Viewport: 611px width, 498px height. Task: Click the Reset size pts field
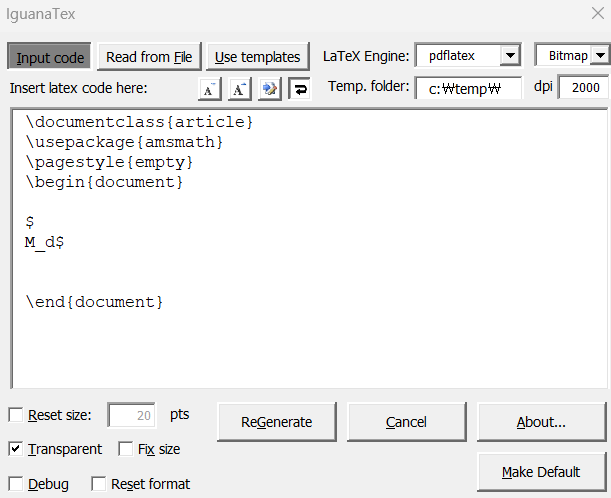point(132,415)
